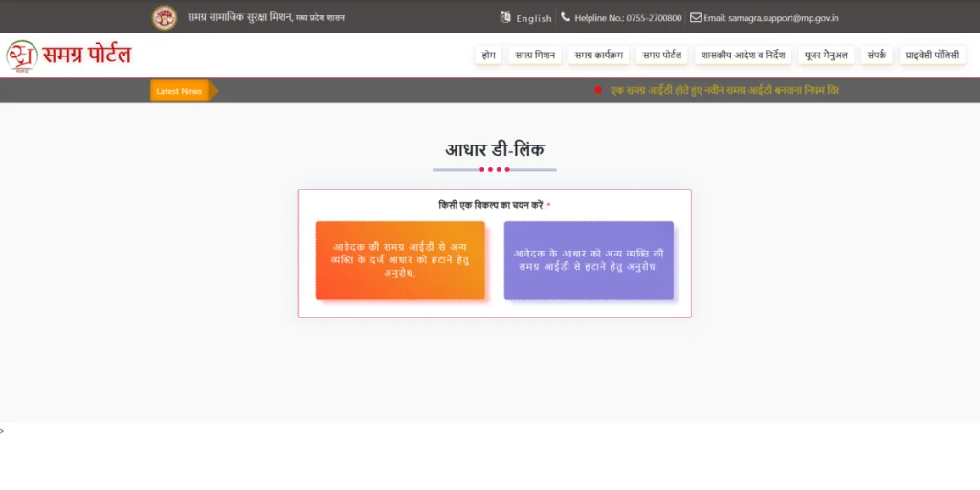Go to the होम menu item
The image size is (980, 490).
488,56
